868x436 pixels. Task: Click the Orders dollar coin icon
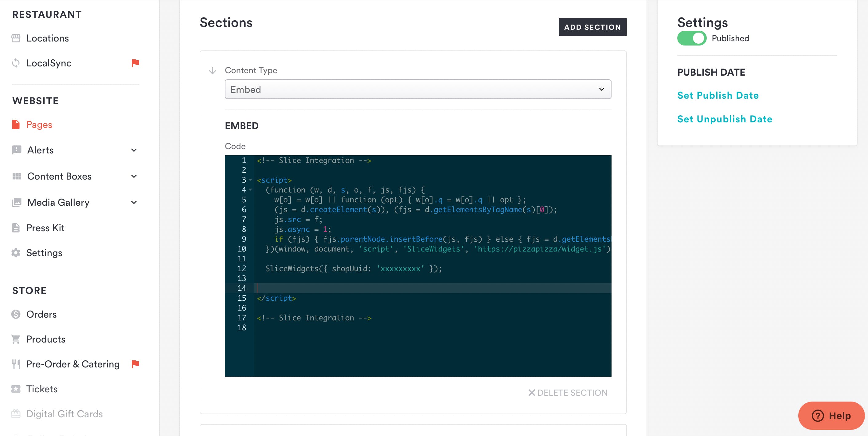16,314
